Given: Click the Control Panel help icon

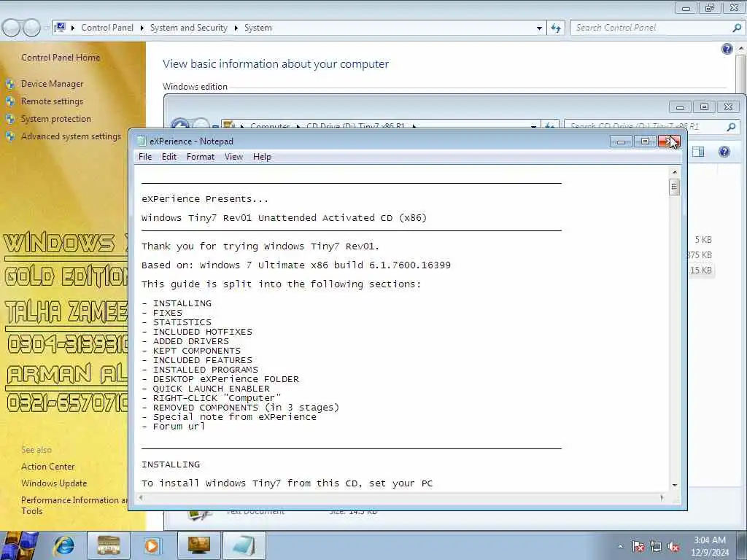Looking at the screenshot, I should click(727, 49).
